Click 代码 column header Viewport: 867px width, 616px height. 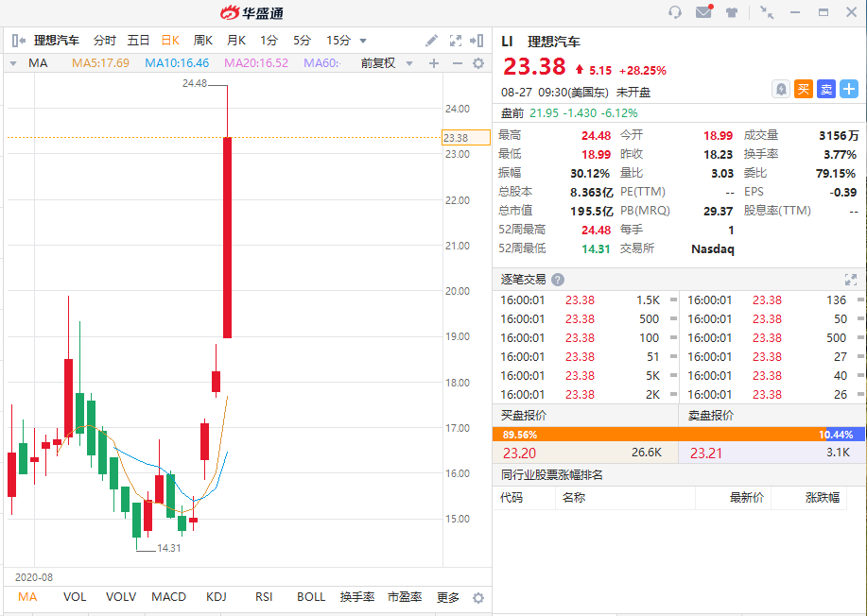pyautogui.click(x=511, y=498)
